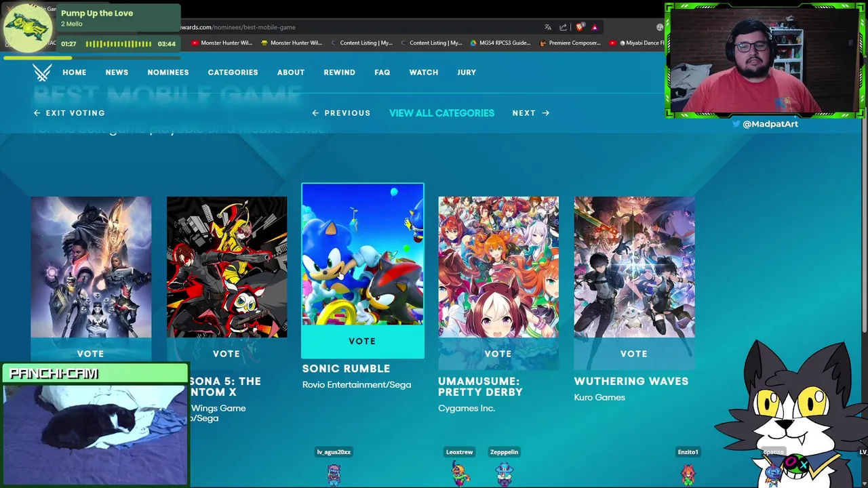Click the Enzito1 chat avatar sprite
868x488 pixels.
(x=688, y=473)
